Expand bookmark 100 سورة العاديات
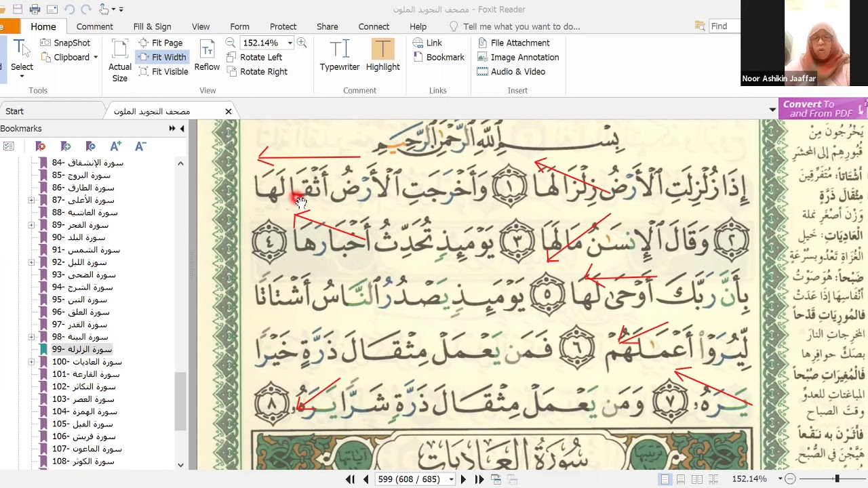The width and height of the screenshot is (868, 488). click(31, 362)
